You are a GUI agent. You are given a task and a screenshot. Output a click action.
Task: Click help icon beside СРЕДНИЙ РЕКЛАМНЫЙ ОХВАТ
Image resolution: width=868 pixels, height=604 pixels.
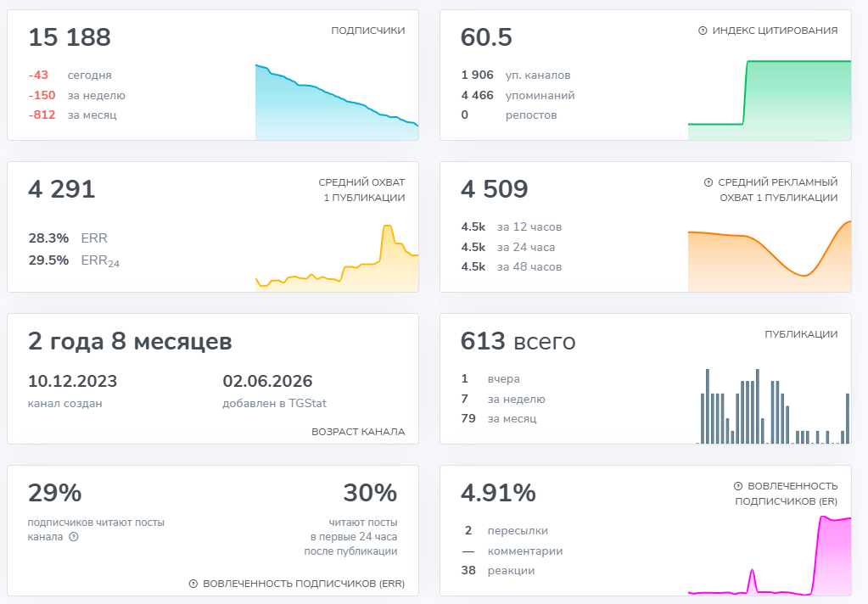pos(708,182)
